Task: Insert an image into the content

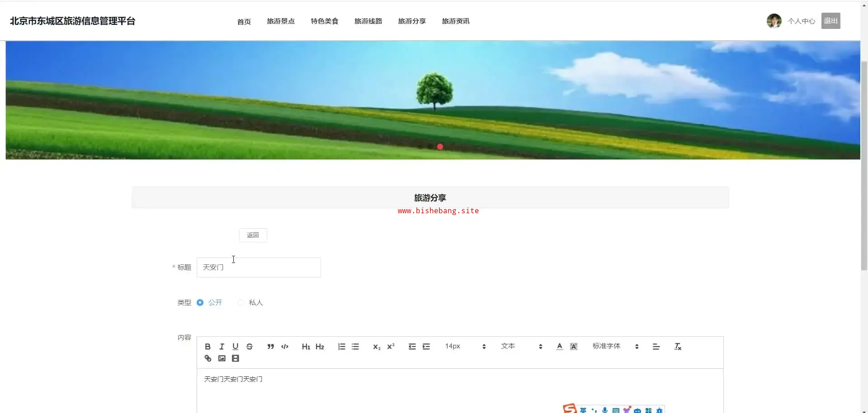Action: (222, 358)
